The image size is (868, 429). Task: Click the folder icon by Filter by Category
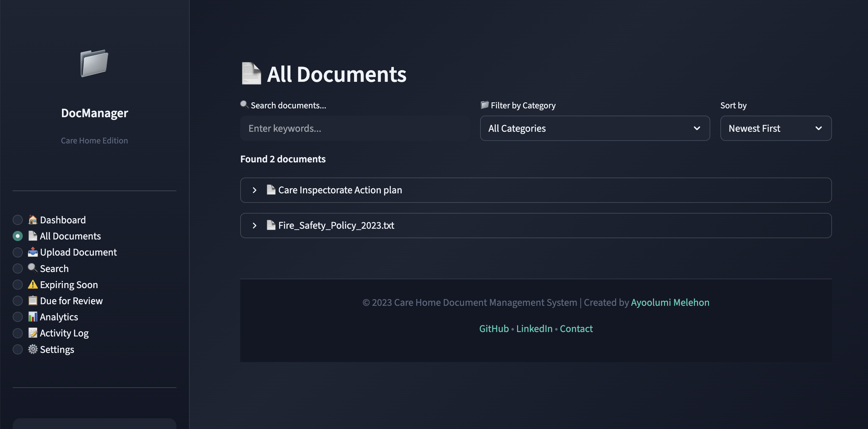click(x=485, y=105)
